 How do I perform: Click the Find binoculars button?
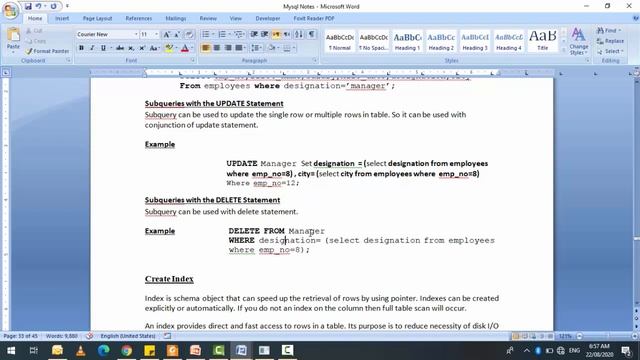pyautogui.click(x=609, y=31)
